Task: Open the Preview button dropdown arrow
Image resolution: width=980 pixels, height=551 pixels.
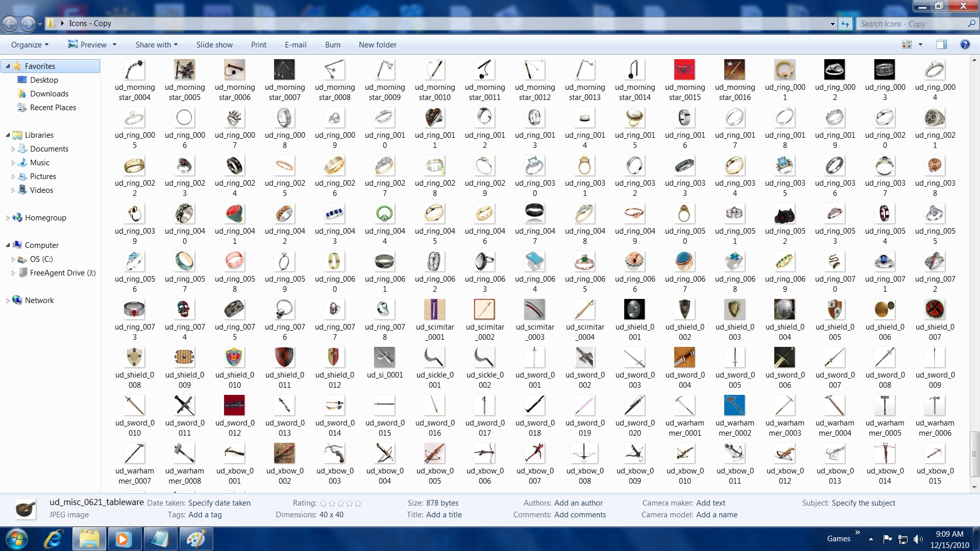Action: point(114,45)
